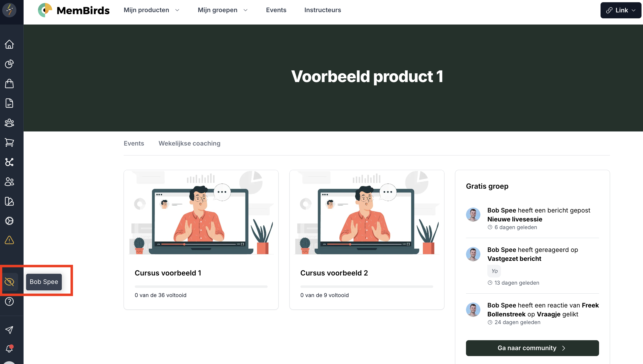This screenshot has height=364, width=643.
Task: Click the shopping bag products icon
Action: pos(9,84)
